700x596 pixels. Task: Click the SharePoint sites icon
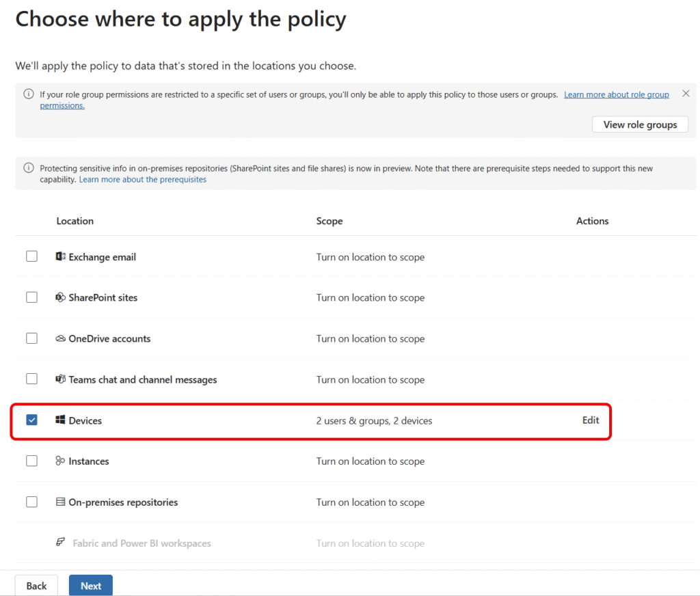60,297
